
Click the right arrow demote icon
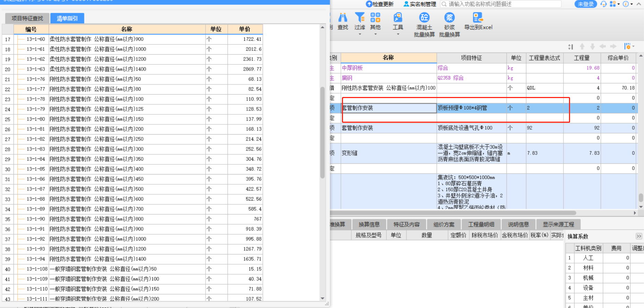(613, 47)
